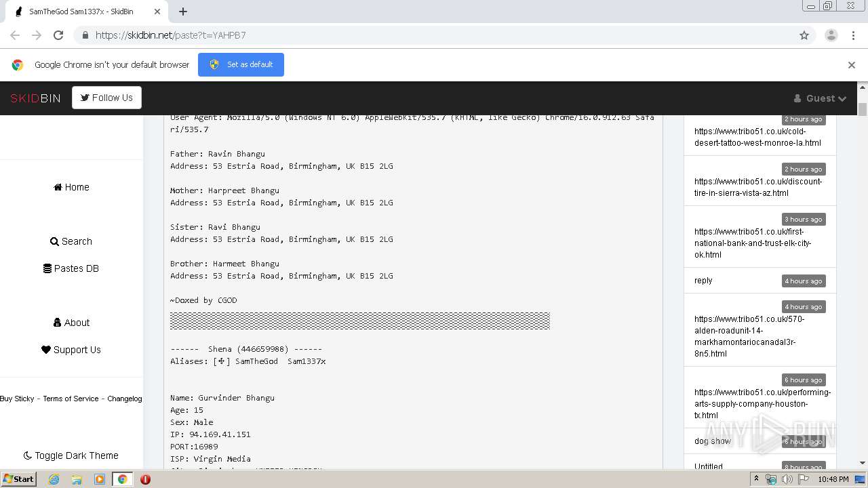This screenshot has width=868, height=488.
Task: Reload the SkidBin page
Action: pos(58,35)
